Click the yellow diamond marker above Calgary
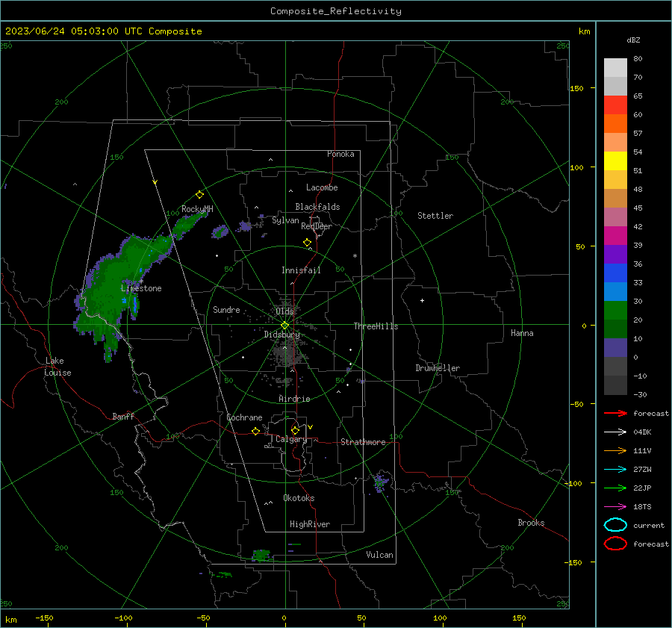 [x=295, y=430]
